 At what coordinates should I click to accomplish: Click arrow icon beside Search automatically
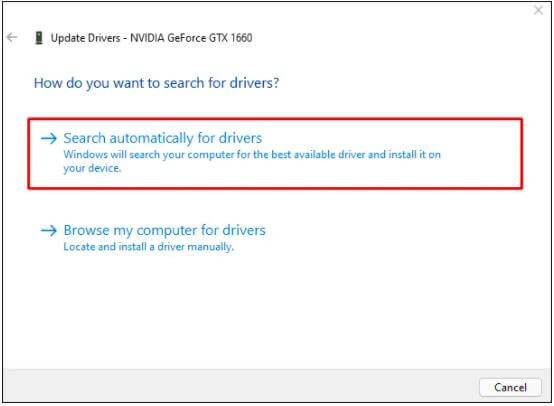pos(49,138)
